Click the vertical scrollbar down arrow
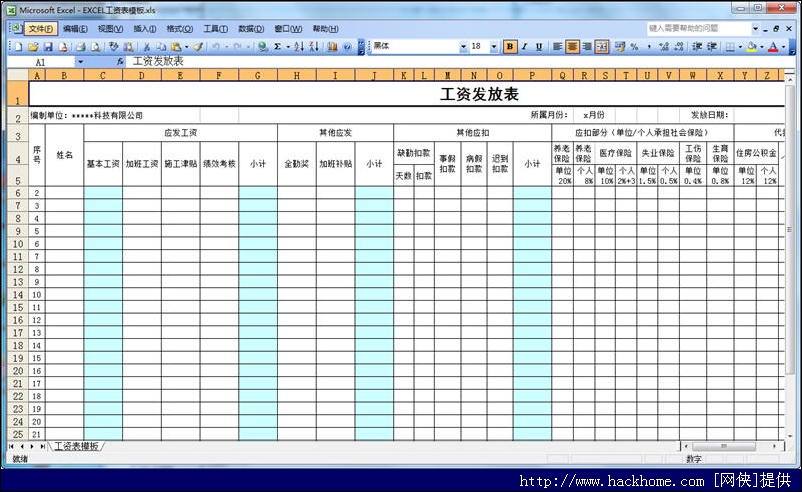The width and height of the screenshot is (802, 492). coord(790,436)
